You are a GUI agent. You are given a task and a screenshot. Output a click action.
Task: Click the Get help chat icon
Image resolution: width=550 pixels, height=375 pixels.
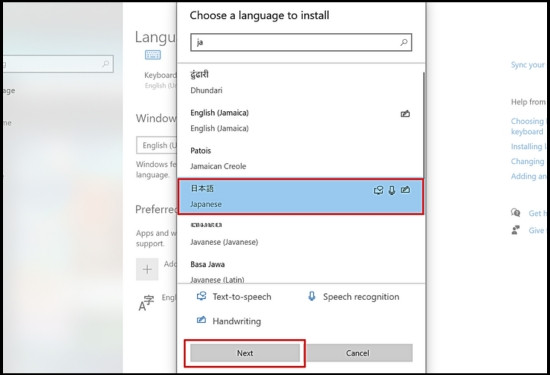pos(516,213)
